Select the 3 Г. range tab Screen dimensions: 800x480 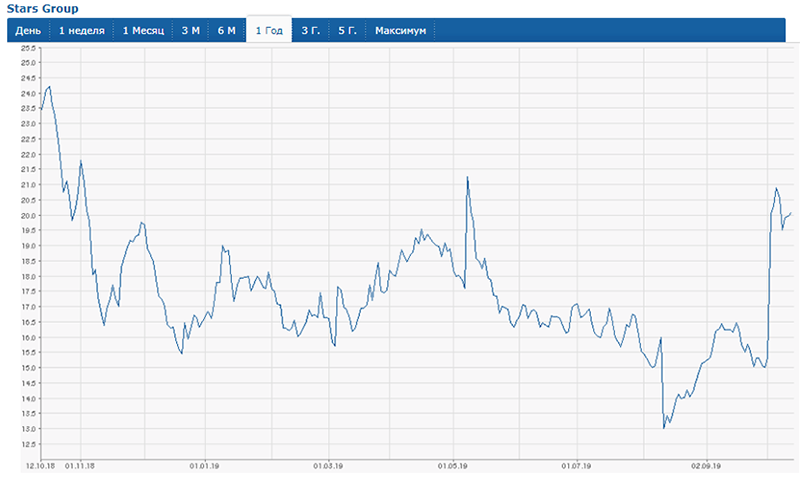[x=311, y=31]
